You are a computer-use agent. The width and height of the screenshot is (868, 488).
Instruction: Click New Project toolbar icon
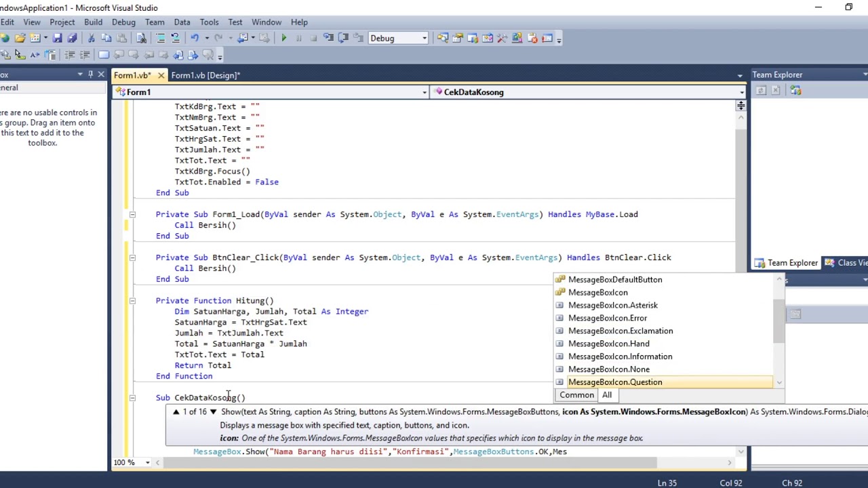point(5,39)
